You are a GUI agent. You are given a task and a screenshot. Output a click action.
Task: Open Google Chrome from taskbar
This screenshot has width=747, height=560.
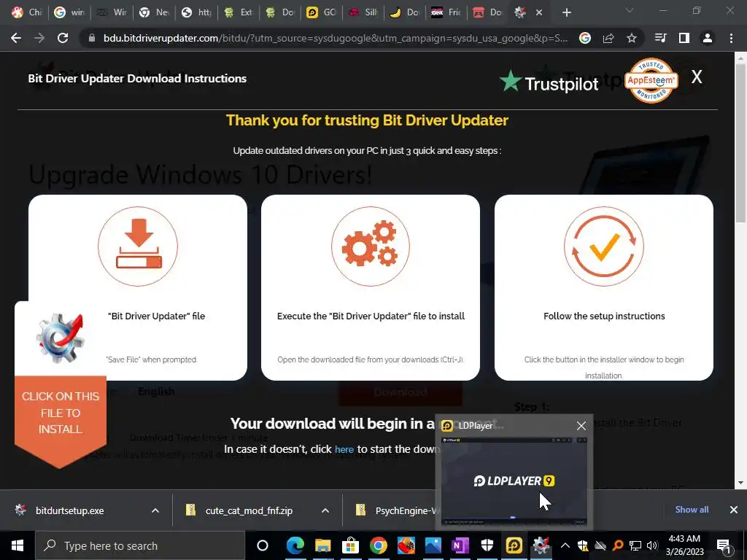tap(379, 545)
